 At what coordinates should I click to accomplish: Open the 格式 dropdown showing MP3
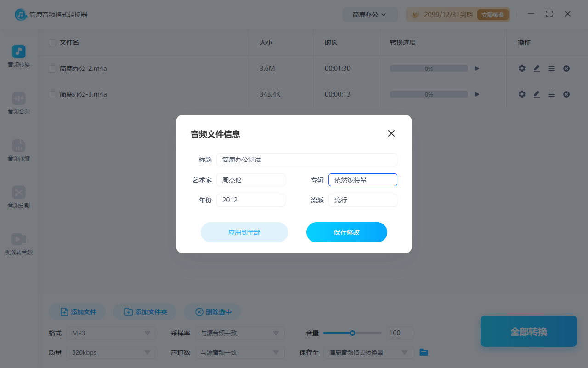click(110, 333)
